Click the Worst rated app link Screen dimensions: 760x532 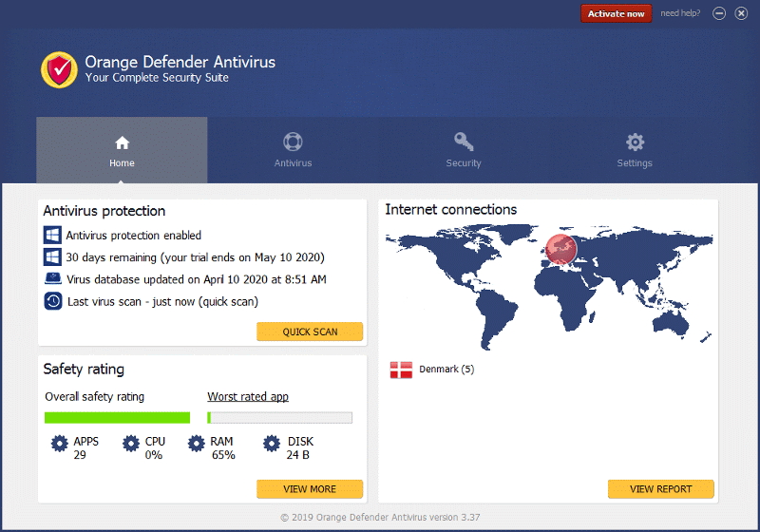tap(248, 397)
